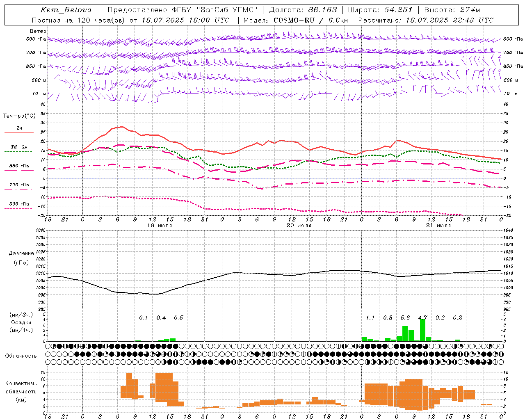Viewport: 525px width, 420px height.
Task: Click the 5.6 precipitation total
Action: pos(405,317)
